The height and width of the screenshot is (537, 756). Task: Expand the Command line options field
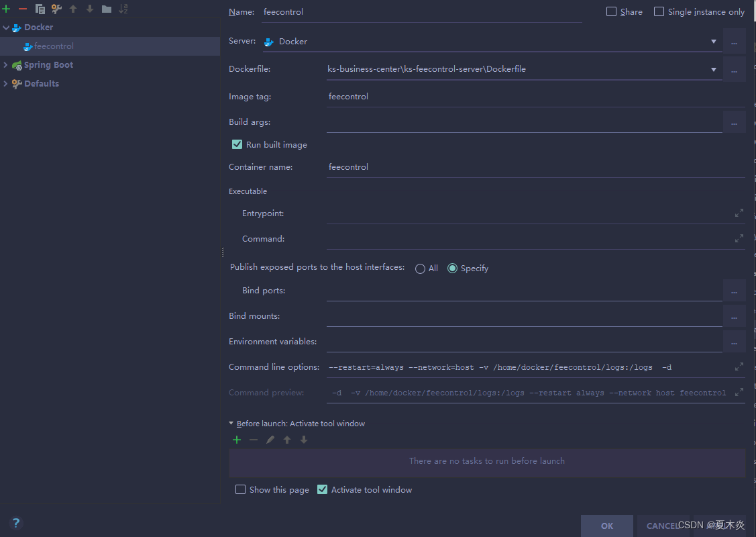739,367
